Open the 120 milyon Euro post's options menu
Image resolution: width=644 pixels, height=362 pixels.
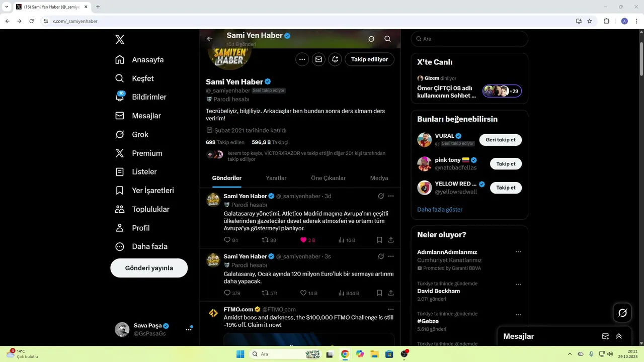pos(391,256)
